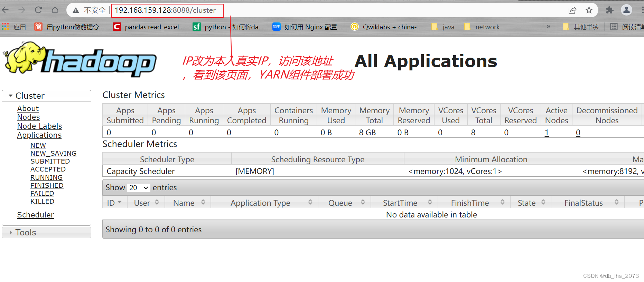
Task: Sort the table by ID column
Action: 115,203
